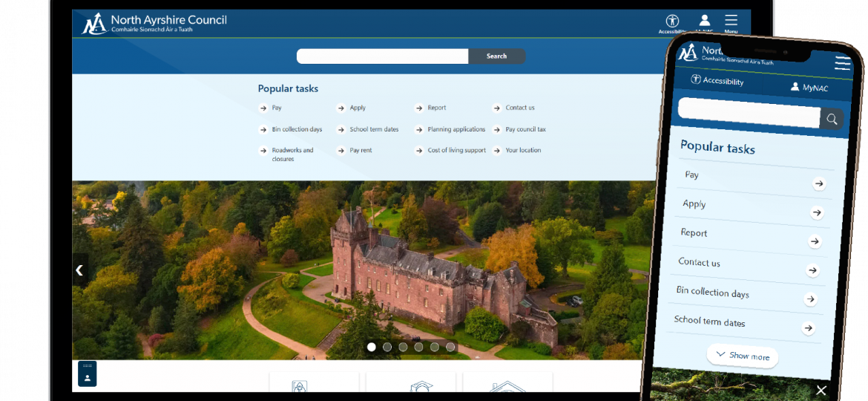Click the desktop Search button
Image resolution: width=868 pixels, height=401 pixels.
point(496,56)
